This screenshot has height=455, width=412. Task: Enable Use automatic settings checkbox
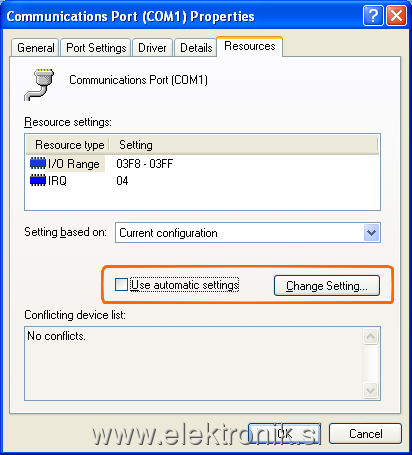[x=121, y=285]
